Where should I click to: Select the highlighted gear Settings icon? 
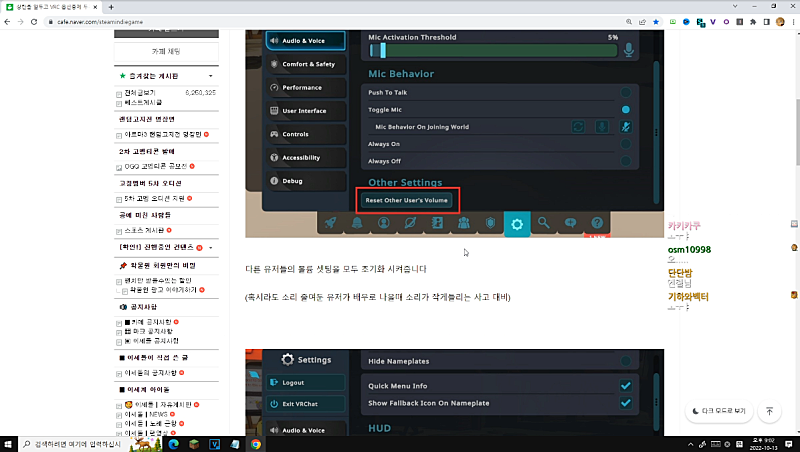517,224
